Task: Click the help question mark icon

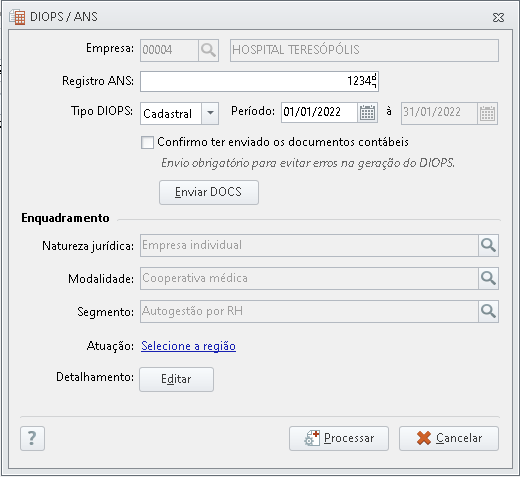Action: (x=32, y=438)
